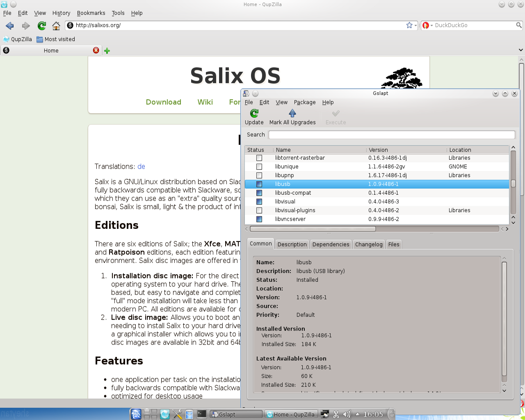Image resolution: width=525 pixels, height=420 pixels.
Task: Open the KDE application launcher
Action: [136, 414]
